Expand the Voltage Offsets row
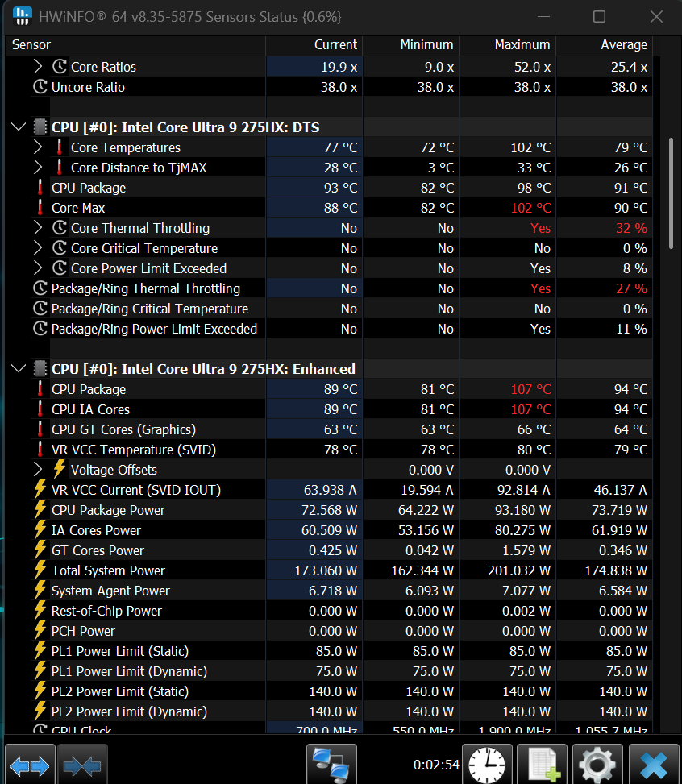The image size is (682, 784). point(38,470)
